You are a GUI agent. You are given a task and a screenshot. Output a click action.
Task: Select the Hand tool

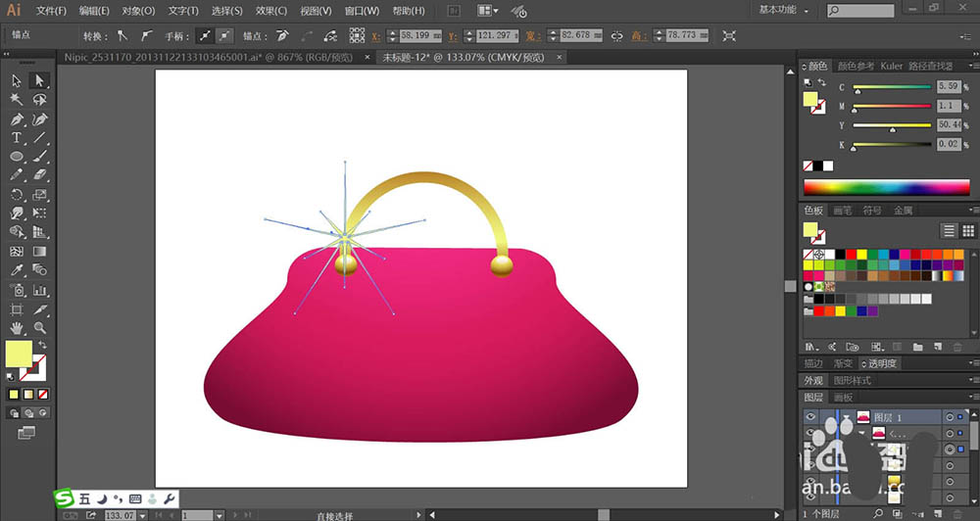click(17, 327)
